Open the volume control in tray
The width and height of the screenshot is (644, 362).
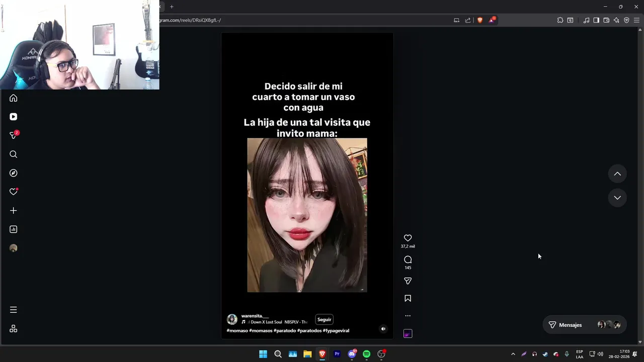600,354
